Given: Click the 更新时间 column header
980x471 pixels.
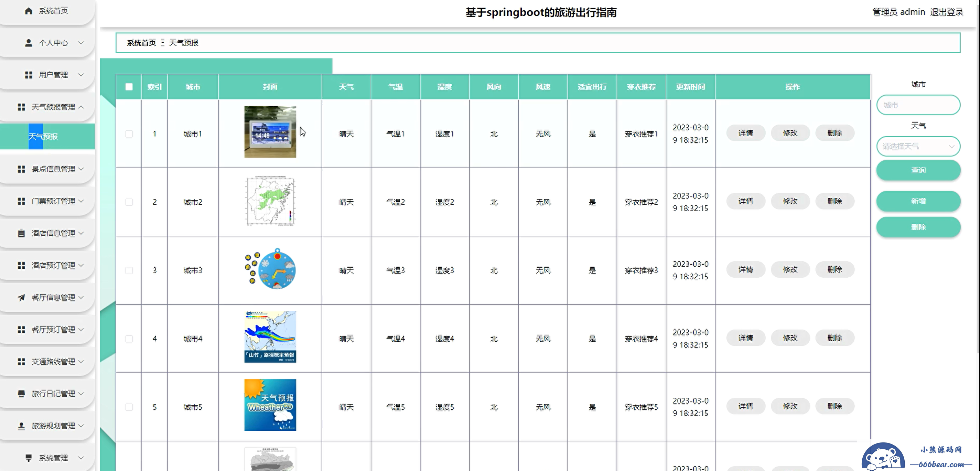Looking at the screenshot, I should 690,87.
